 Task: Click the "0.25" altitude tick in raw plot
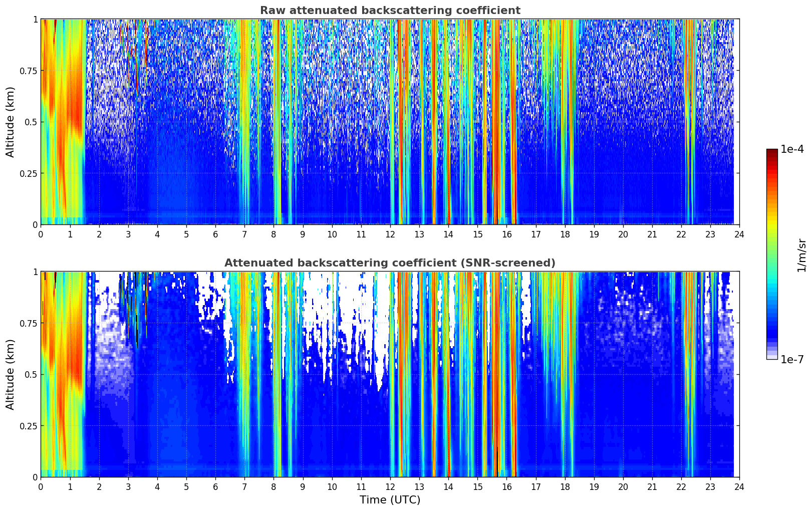pos(29,173)
